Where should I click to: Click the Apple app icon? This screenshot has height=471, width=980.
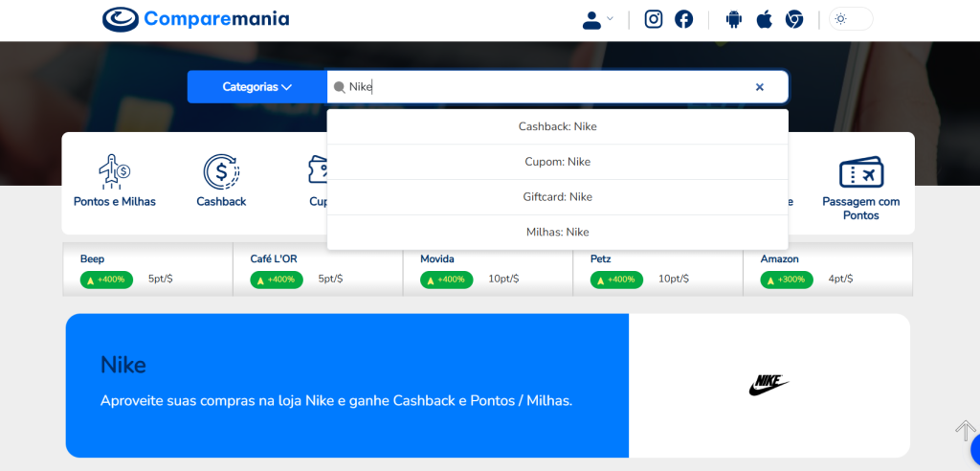pos(764,19)
